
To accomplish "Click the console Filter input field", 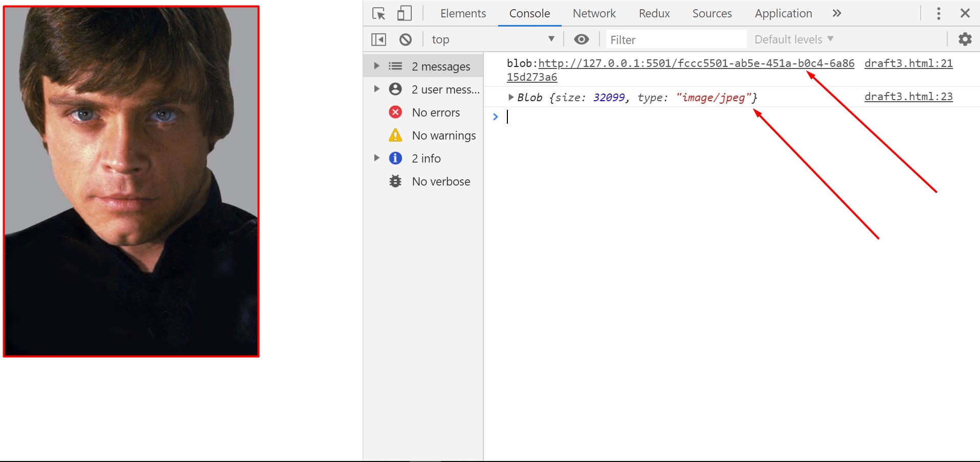I will [x=676, y=39].
